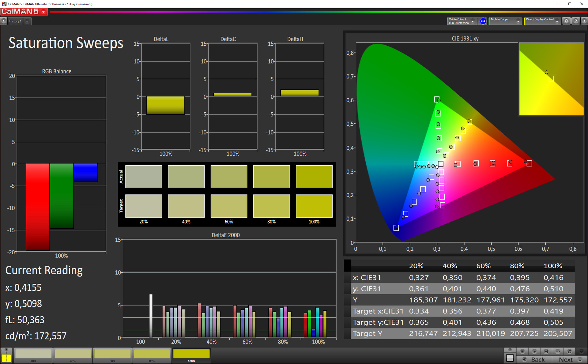588x364 pixels.
Task: Click the checkmark icon at bottom right
Action: click(x=581, y=351)
